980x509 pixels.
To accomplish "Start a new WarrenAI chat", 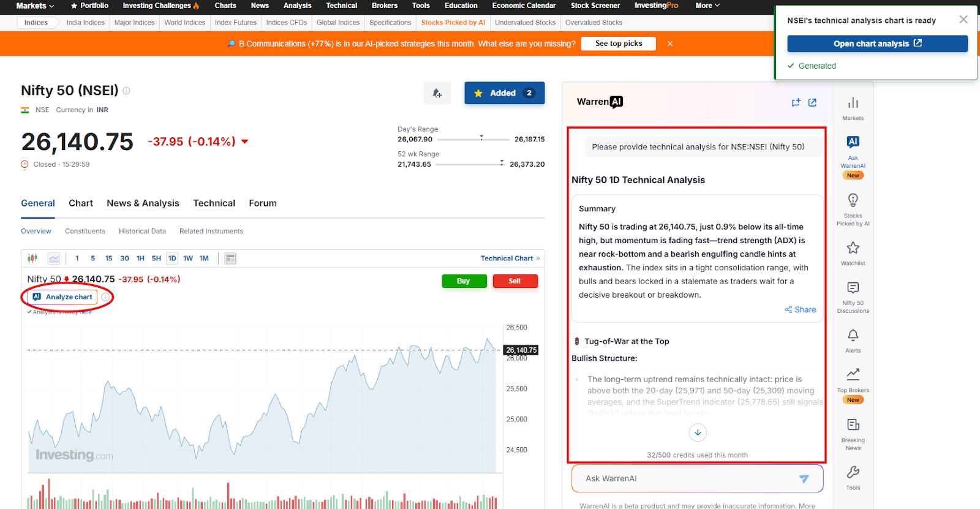I will (x=796, y=102).
